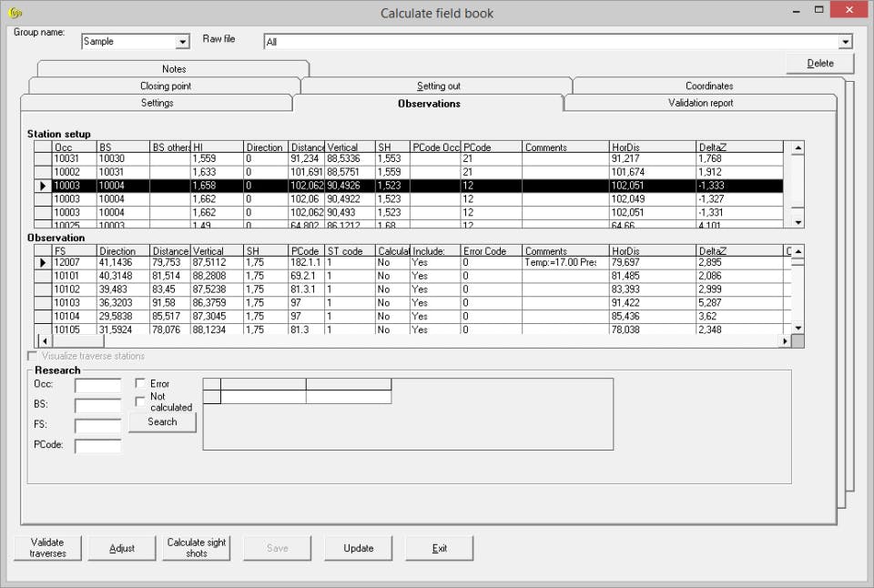
Task: Switch to the Settings tab
Action: point(157,103)
